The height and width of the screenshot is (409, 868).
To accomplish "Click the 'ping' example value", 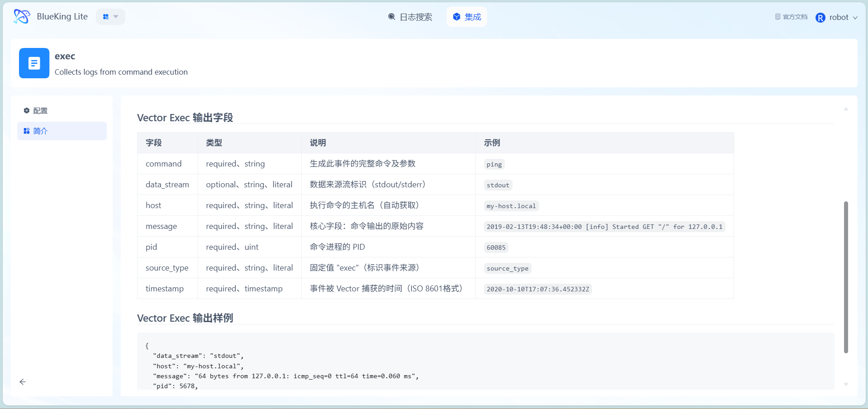I will [x=494, y=164].
